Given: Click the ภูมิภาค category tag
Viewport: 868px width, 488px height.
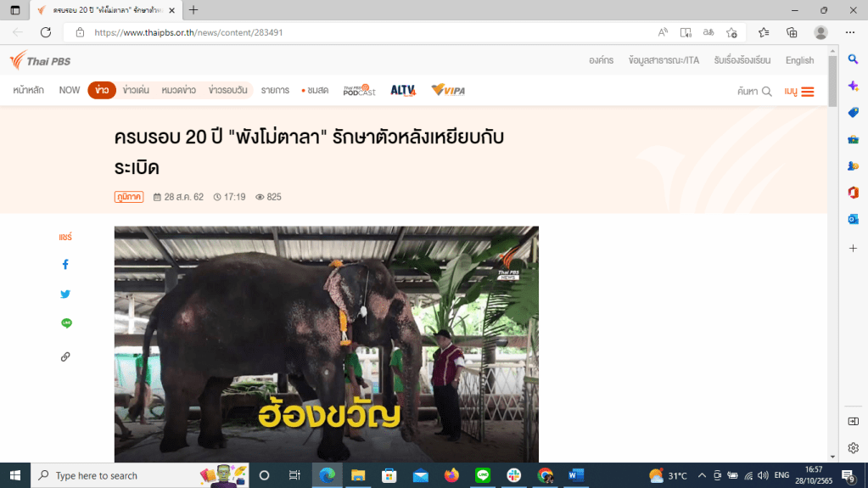Looking at the screenshot, I should pos(129,197).
